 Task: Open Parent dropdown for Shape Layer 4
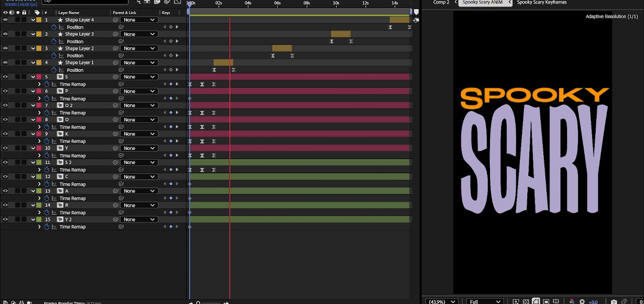[x=139, y=20]
